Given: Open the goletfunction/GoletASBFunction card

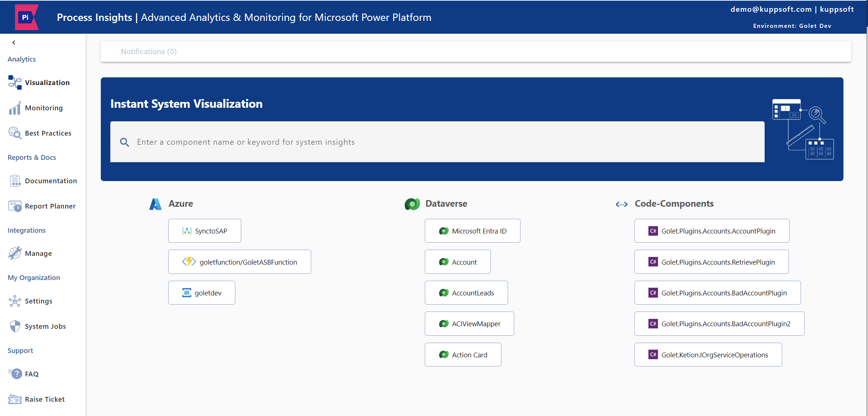Looking at the screenshot, I should [239, 262].
